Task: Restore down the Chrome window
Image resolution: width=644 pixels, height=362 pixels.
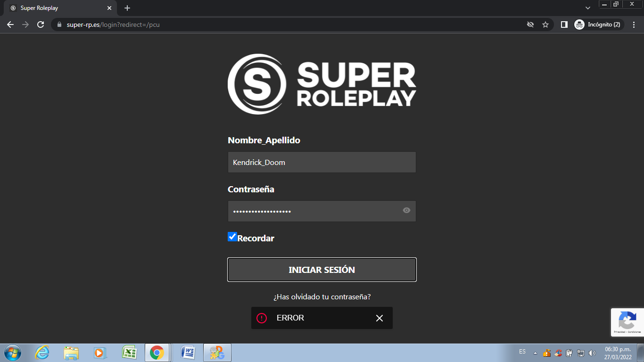Action: coord(616,4)
